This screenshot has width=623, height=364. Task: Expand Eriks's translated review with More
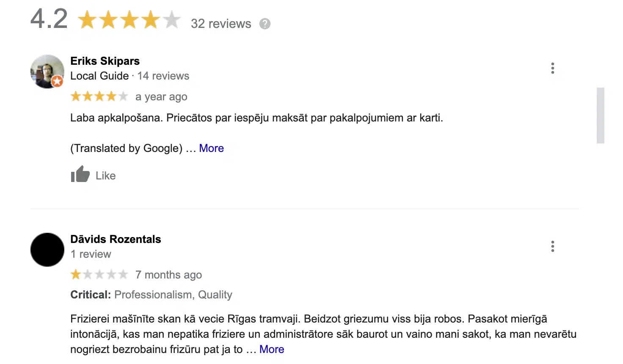[x=211, y=148]
